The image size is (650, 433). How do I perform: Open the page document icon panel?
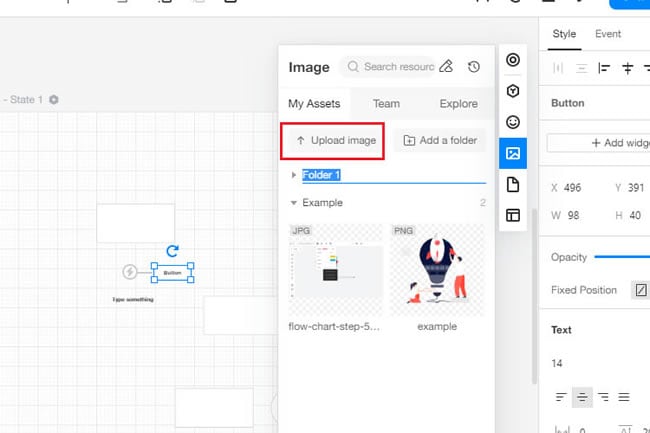tap(513, 184)
